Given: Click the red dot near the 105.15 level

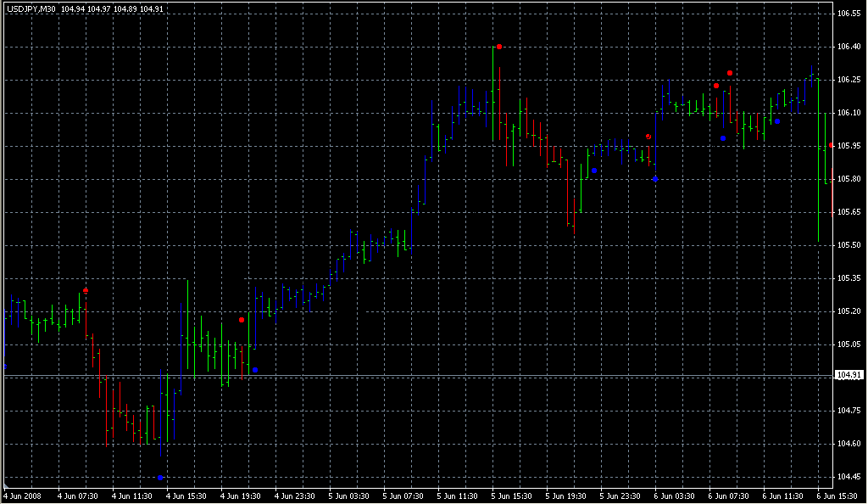Looking at the screenshot, I should (x=242, y=320).
